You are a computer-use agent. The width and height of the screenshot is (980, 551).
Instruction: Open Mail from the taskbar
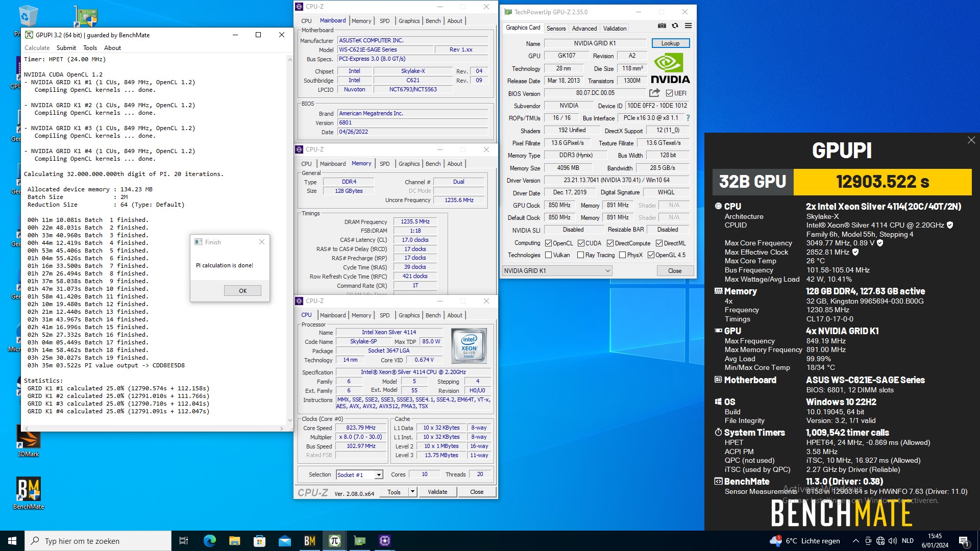click(x=284, y=541)
